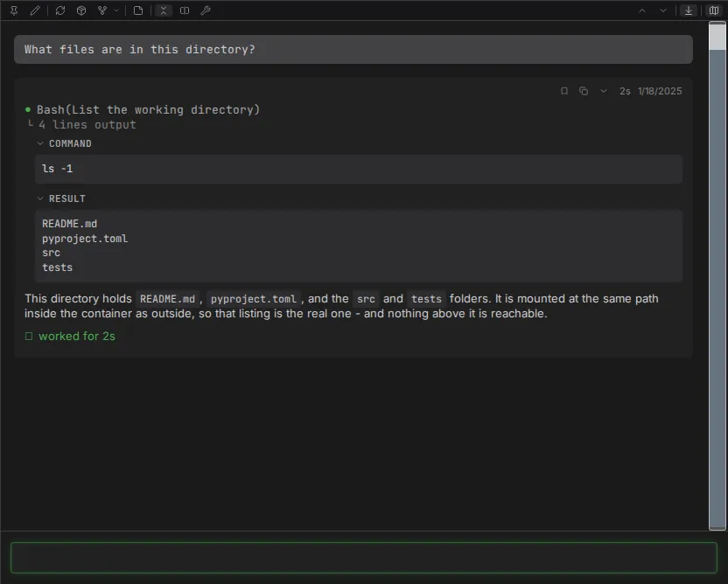Click the split-view book icon
This screenshot has width=728, height=584.
(185, 10)
